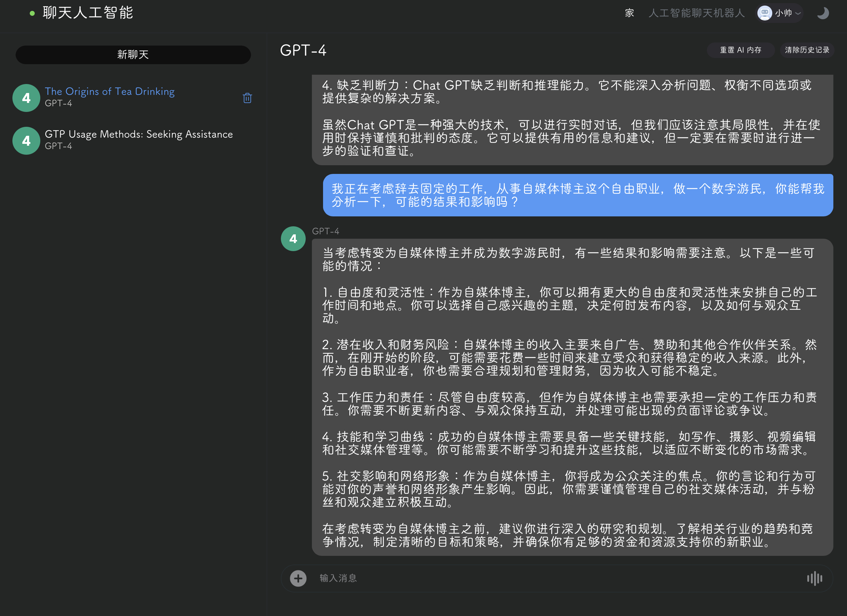Open The Origins of Tea Drinking chat
Viewport: 847px width, 616px height.
[x=109, y=91]
